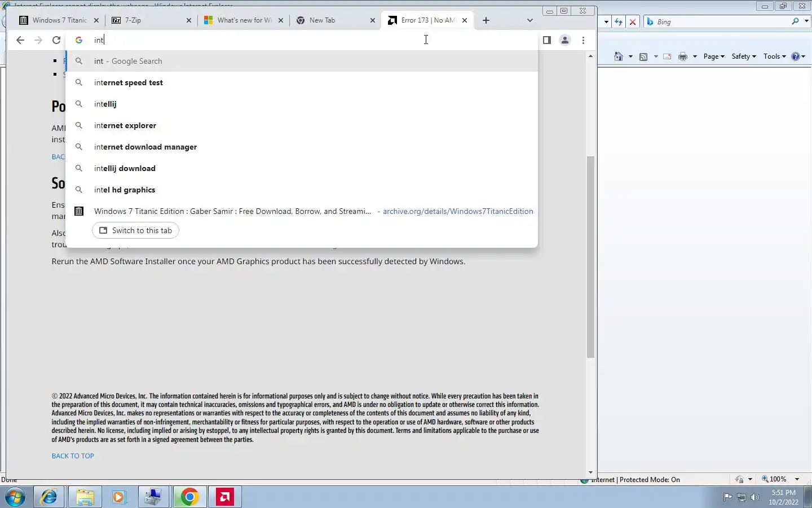Close the New Tab tab

coord(373,20)
